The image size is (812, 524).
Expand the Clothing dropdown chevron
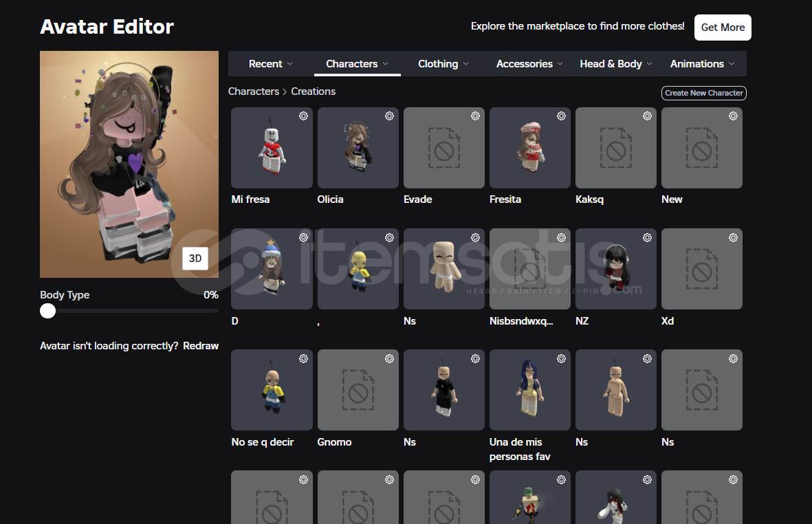click(x=465, y=64)
